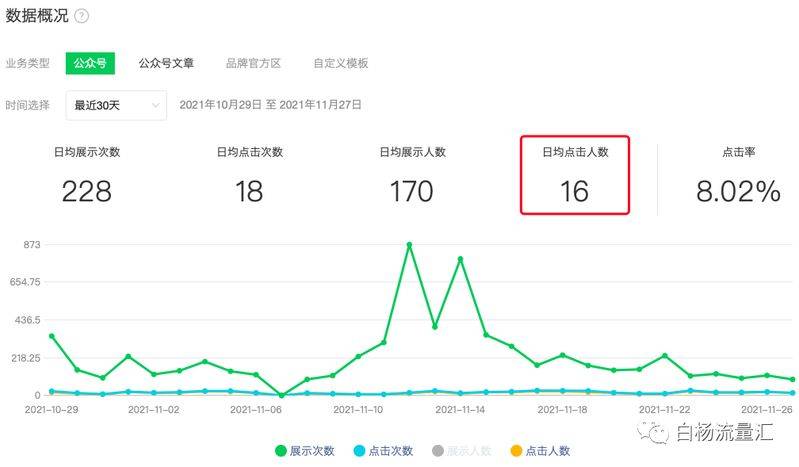Click the green 展示次数 legend dot
The width and height of the screenshot is (799, 467).
click(281, 451)
